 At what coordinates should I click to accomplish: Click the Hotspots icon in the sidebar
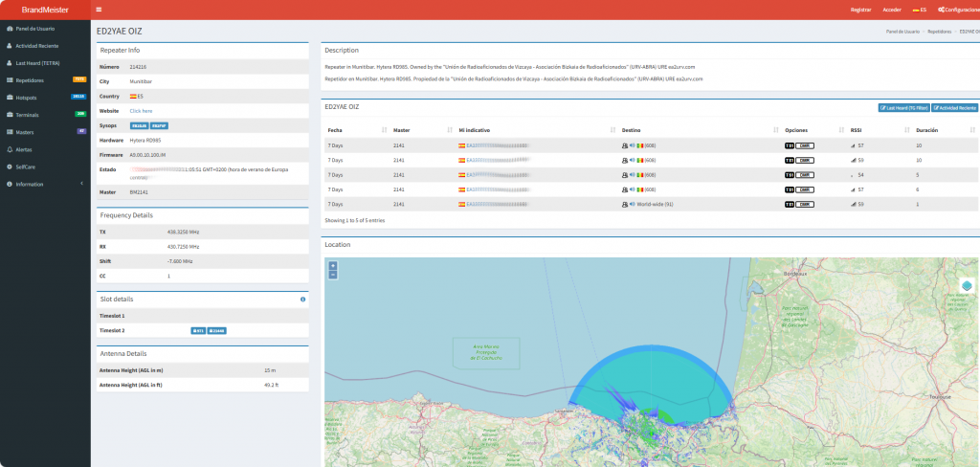pyautogui.click(x=9, y=98)
